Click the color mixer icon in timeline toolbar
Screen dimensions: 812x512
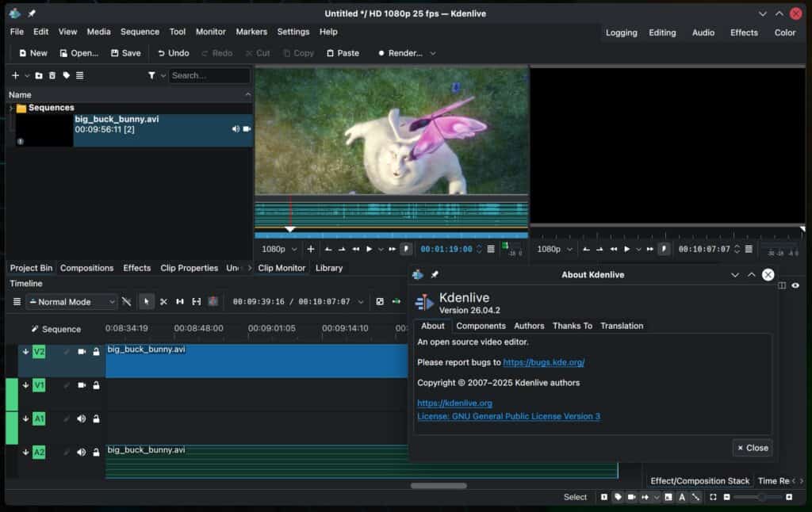point(213,302)
